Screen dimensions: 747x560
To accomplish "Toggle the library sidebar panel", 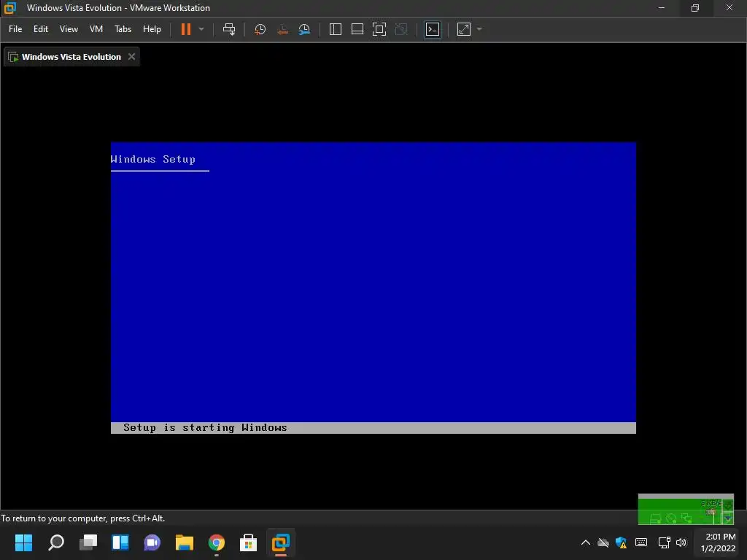I will [x=336, y=29].
